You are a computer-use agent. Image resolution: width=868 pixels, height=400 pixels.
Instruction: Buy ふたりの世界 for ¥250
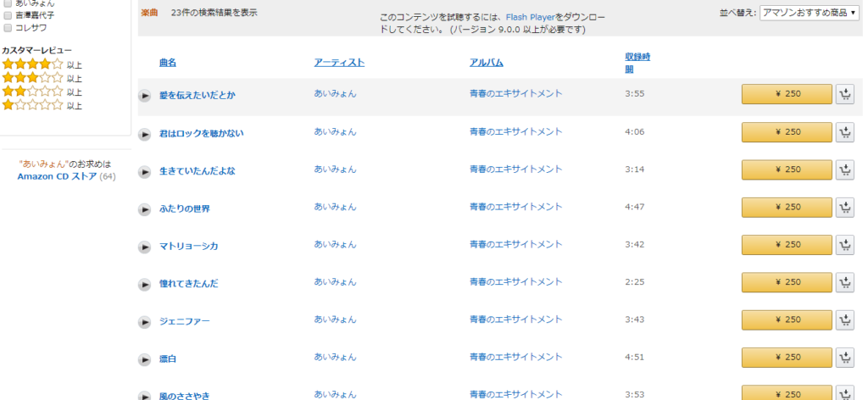[x=787, y=208]
